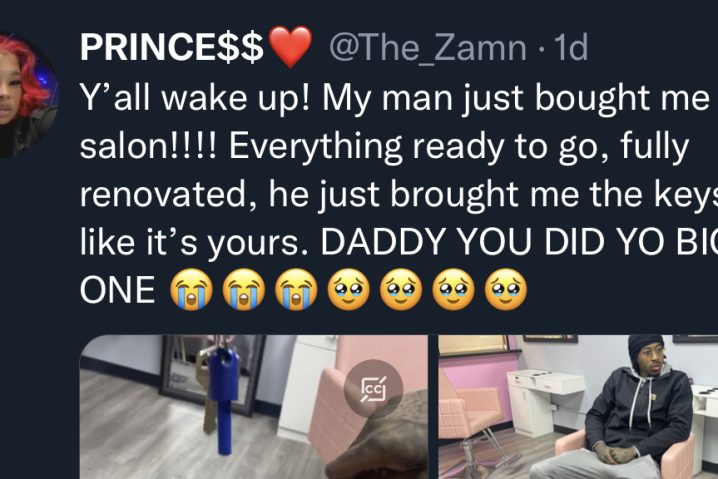718x479 pixels.
Task: Visit the @The_Zamn handle
Action: point(428,48)
